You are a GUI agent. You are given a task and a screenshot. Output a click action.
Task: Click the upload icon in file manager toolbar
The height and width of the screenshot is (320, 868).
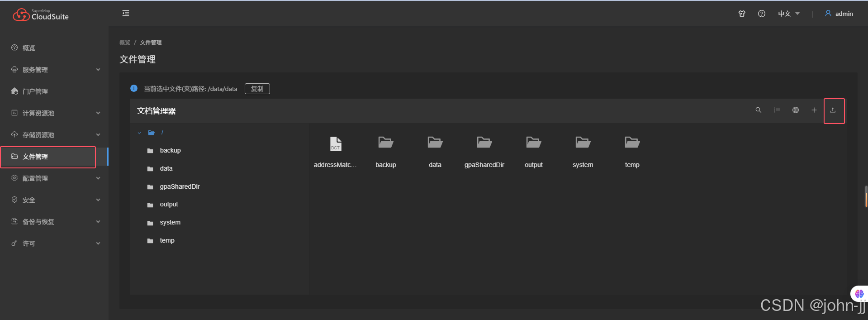(833, 110)
